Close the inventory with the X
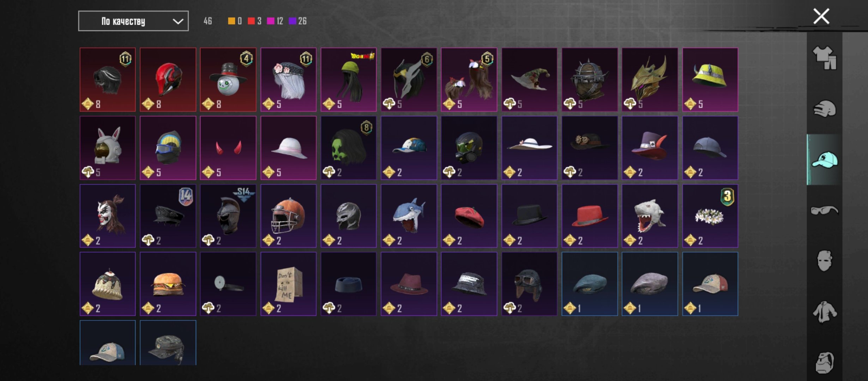 point(821,17)
